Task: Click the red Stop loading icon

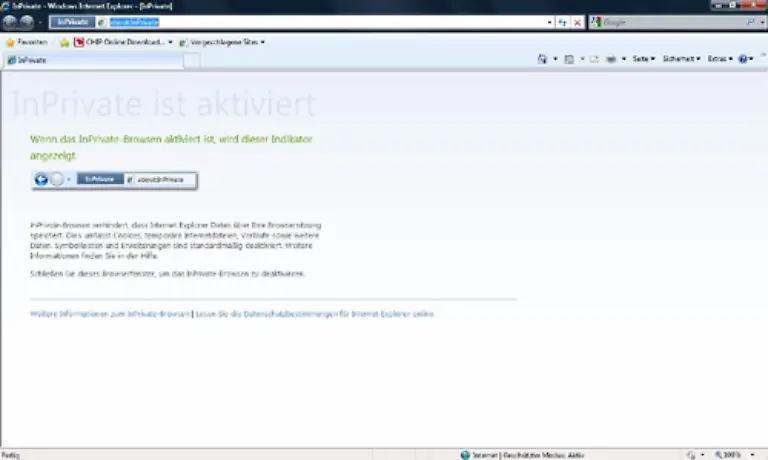Action: [577, 23]
